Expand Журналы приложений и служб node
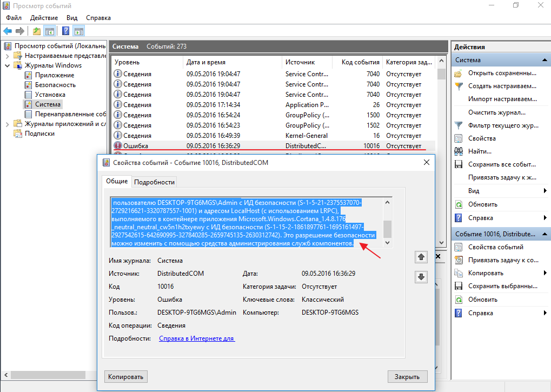This screenshot has width=551, height=392. [x=7, y=124]
